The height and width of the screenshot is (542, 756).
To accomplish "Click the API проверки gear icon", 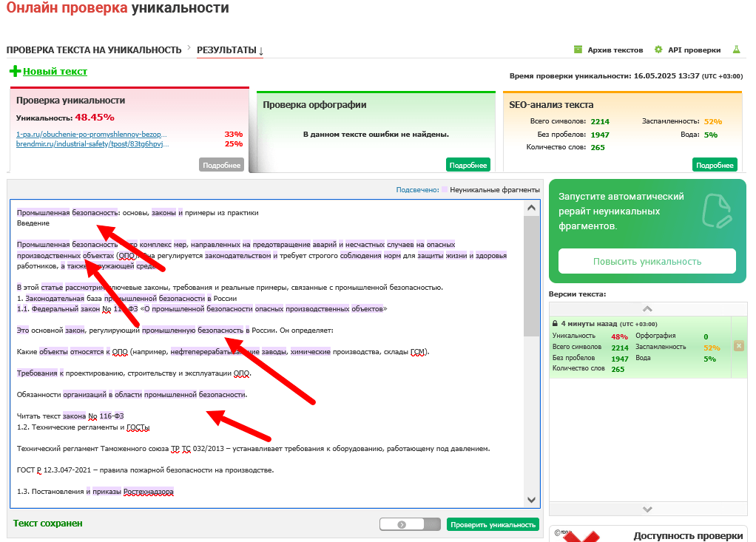I will [658, 50].
